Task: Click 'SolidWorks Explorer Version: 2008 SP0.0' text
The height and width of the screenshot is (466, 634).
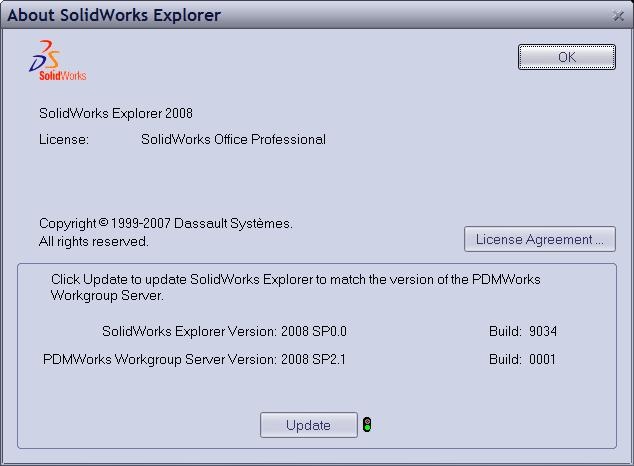Action: tap(224, 331)
